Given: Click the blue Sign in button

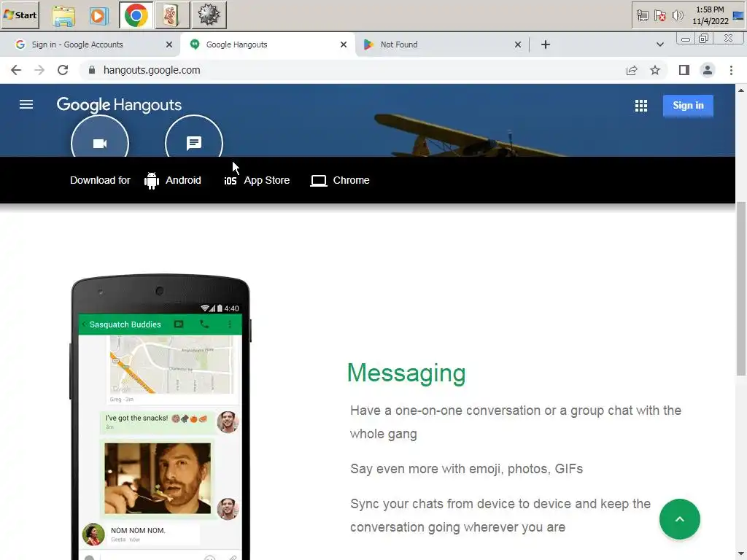Looking at the screenshot, I should click(687, 106).
